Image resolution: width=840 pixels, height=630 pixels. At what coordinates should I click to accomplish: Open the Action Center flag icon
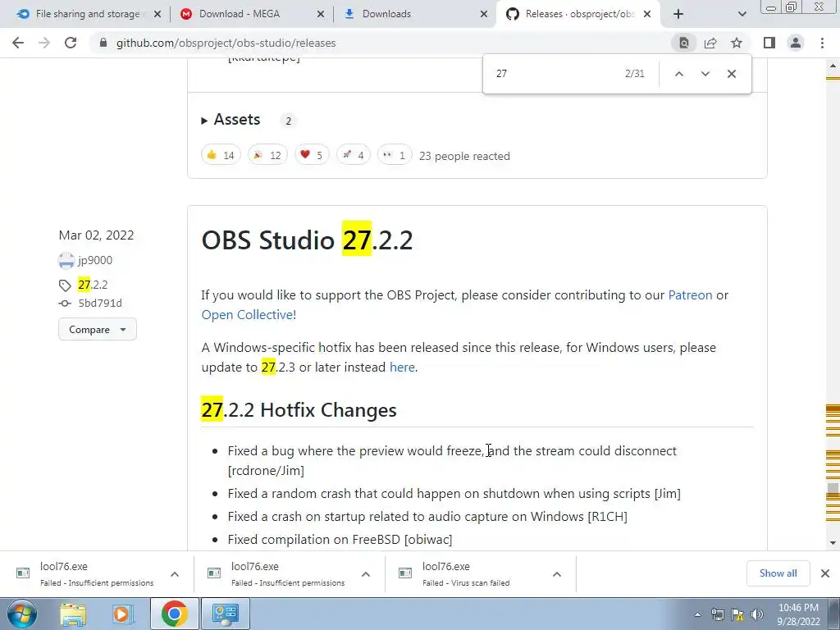point(737,615)
